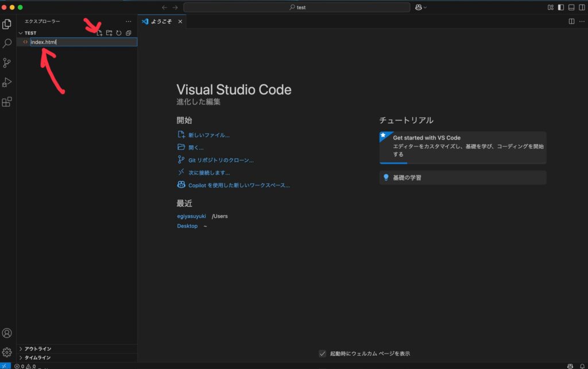Open the Explorer view in the activity bar
Screen dimensions: 588x369
(x=7, y=24)
